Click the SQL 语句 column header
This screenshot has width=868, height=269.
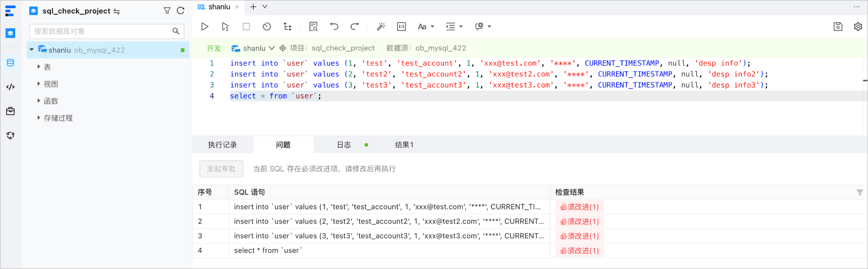pos(249,192)
